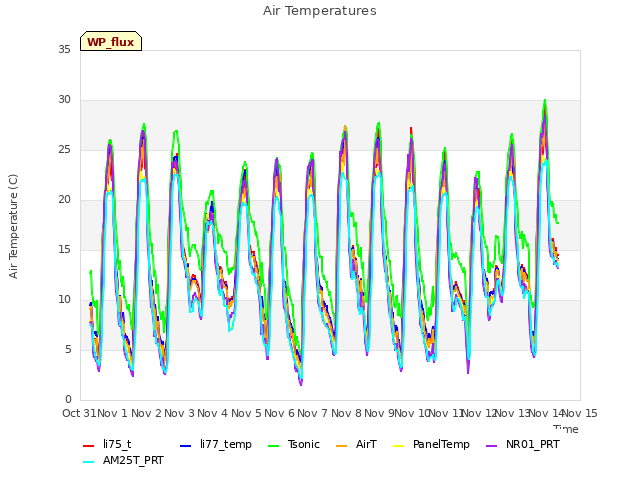Screen dimensions: 640x480
Task: Toggle the li77_temp legend entry
Action: coord(216,444)
